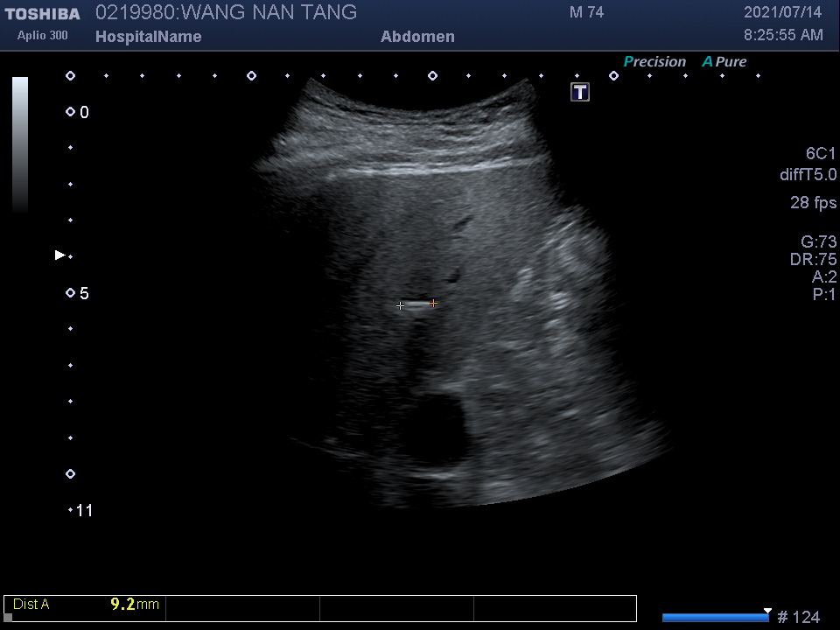Click the TOSHIBA logo
Image resolution: width=840 pixels, height=630 pixels.
42,14
